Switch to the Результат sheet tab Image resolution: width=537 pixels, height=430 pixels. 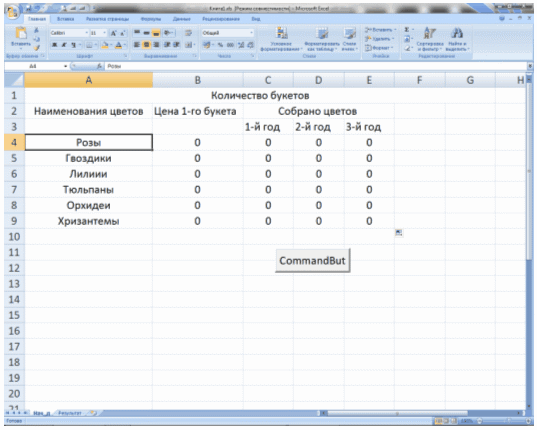pos(70,413)
